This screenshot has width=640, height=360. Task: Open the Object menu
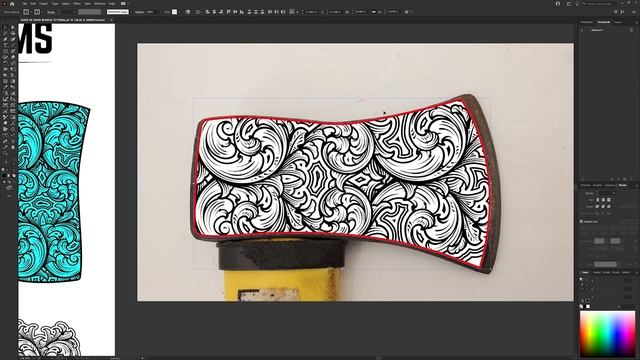point(43,4)
